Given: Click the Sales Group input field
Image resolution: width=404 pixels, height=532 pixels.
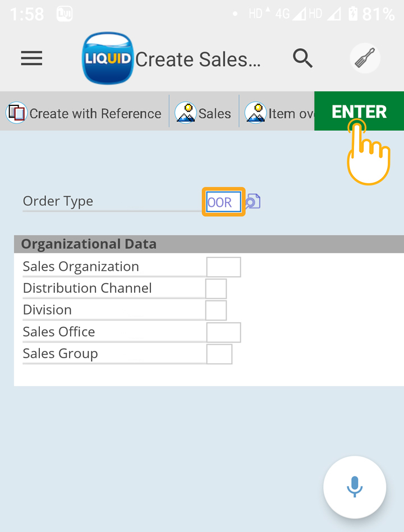Looking at the screenshot, I should point(219,354).
